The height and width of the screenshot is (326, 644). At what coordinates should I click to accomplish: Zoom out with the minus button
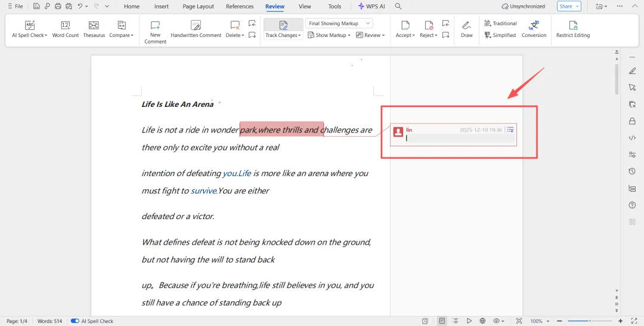point(559,321)
